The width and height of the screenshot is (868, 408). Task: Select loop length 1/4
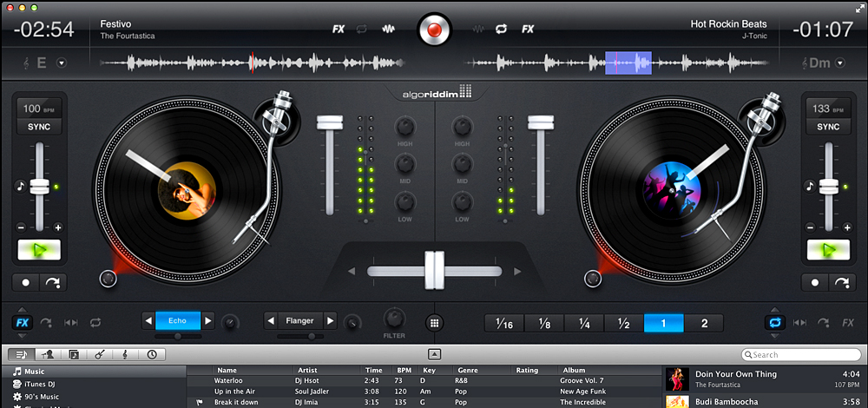[584, 324]
